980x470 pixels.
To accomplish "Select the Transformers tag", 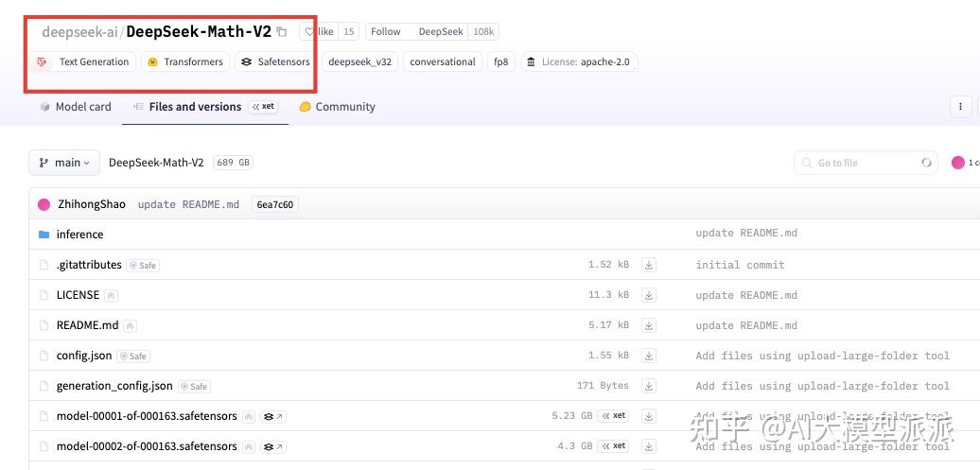I will [x=185, y=61].
